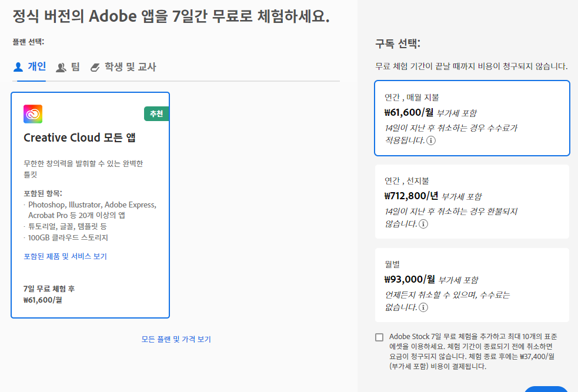Screen dimensions: 578x392
Task: Click the 포함된 항목 heading
Action: pyautogui.click(x=43, y=193)
